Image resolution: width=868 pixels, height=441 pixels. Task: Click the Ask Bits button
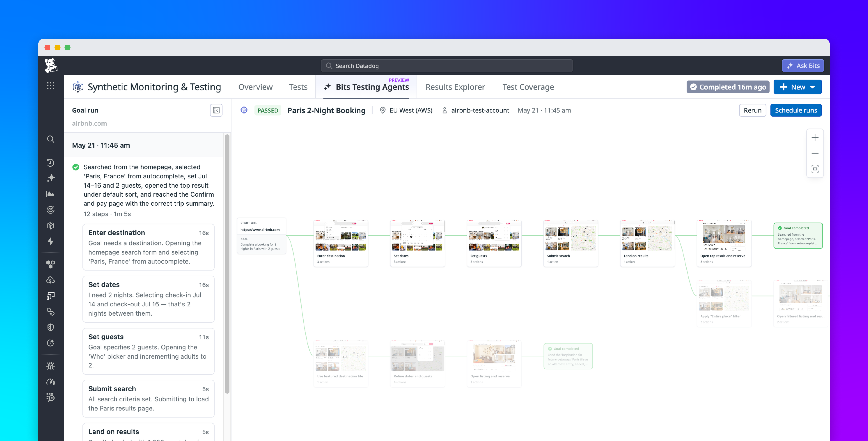(803, 66)
